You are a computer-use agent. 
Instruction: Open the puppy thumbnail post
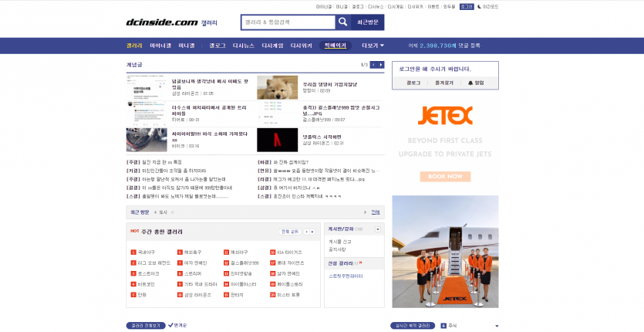(x=277, y=86)
